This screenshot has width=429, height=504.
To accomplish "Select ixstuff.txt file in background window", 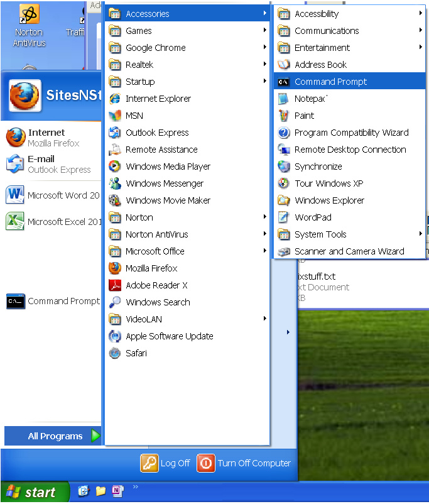I will click(317, 277).
